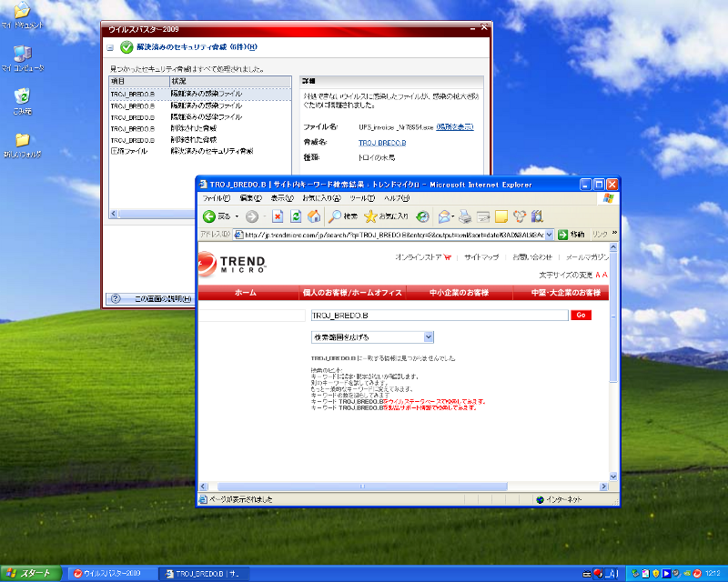Print the page using printer icon

coord(465,216)
